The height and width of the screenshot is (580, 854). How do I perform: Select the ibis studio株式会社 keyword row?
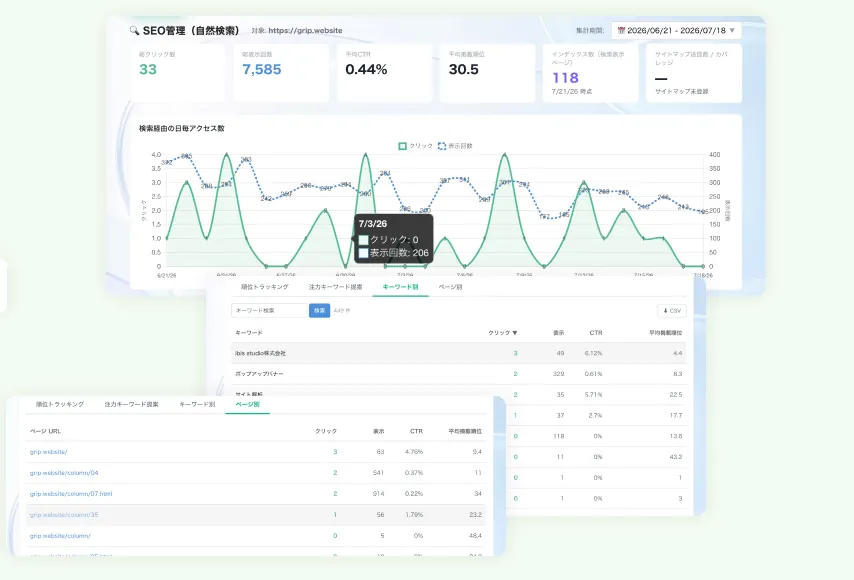(459, 353)
